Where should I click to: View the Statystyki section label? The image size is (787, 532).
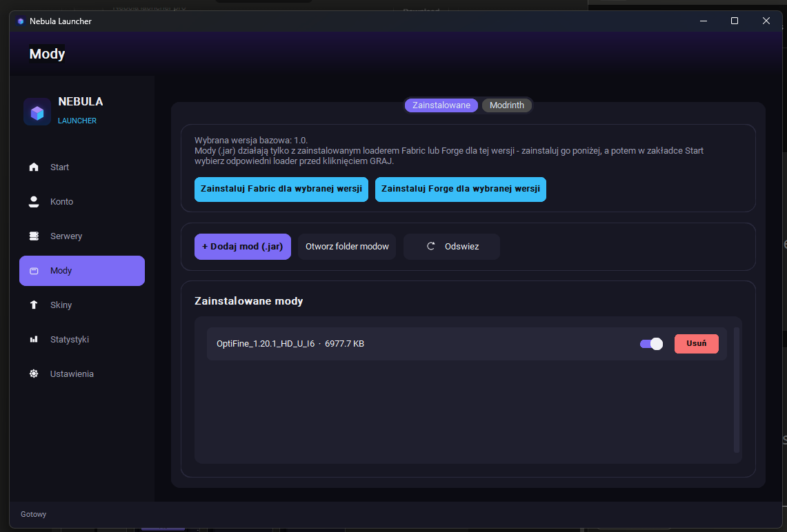coord(70,340)
